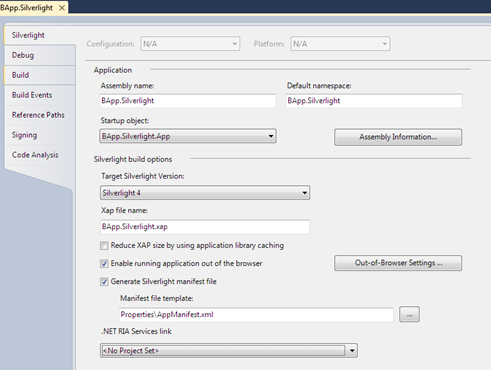Toggle Enable running application out of browser
The width and height of the screenshot is (491, 370).
pyautogui.click(x=104, y=264)
